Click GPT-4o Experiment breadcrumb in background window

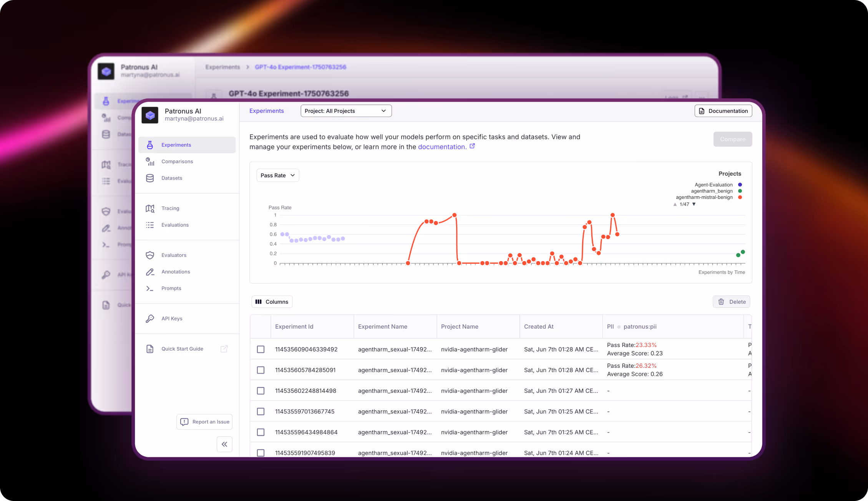[x=300, y=67]
